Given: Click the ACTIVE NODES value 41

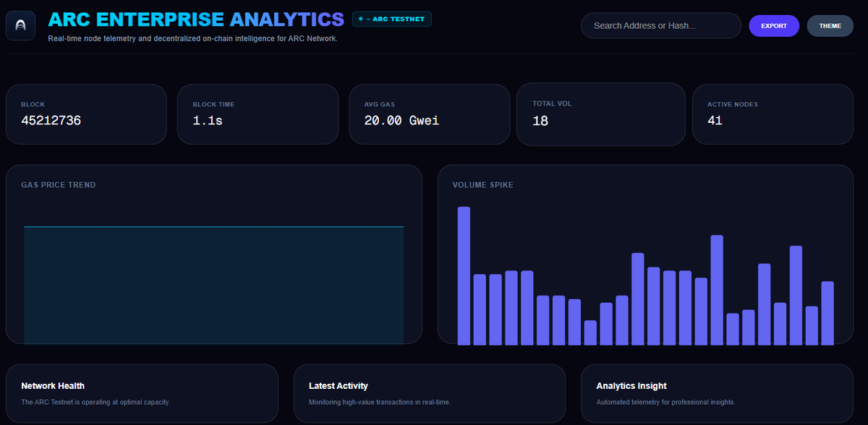Looking at the screenshot, I should tap(715, 121).
